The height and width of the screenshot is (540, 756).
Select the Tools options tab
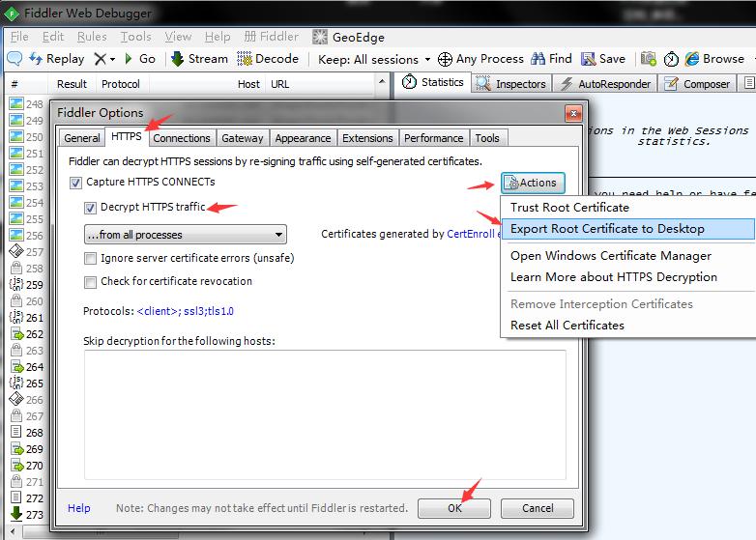487,138
